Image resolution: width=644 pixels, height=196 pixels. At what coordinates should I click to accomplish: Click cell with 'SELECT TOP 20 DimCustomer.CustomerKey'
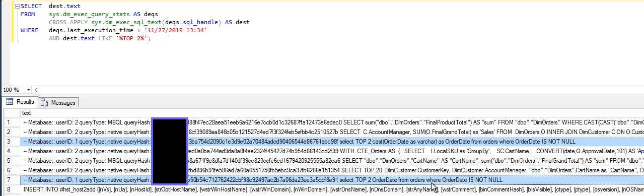pyautogui.click(x=332, y=170)
